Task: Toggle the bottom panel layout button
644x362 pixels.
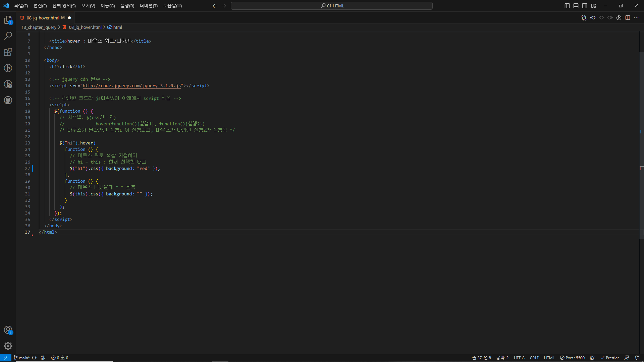Action: [576, 6]
